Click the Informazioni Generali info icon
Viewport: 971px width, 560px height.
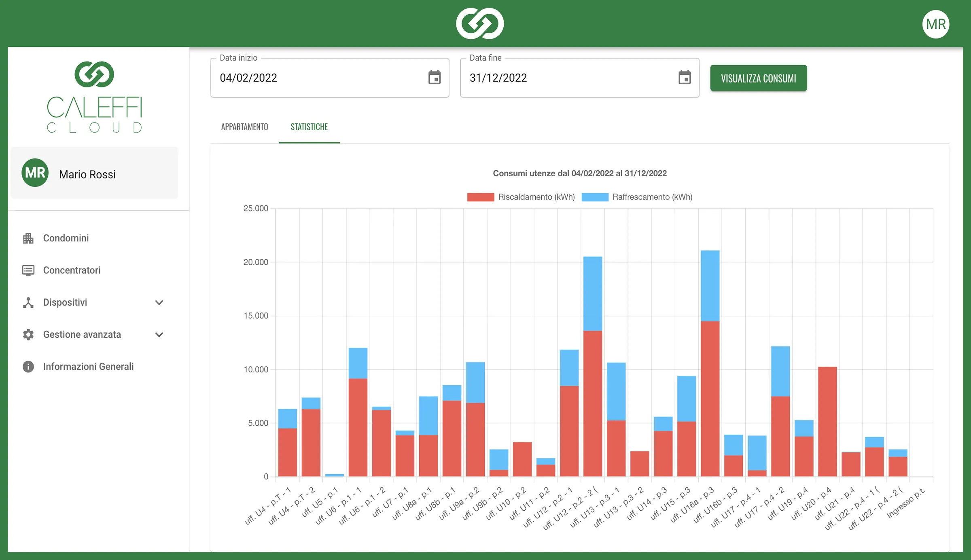tap(28, 366)
